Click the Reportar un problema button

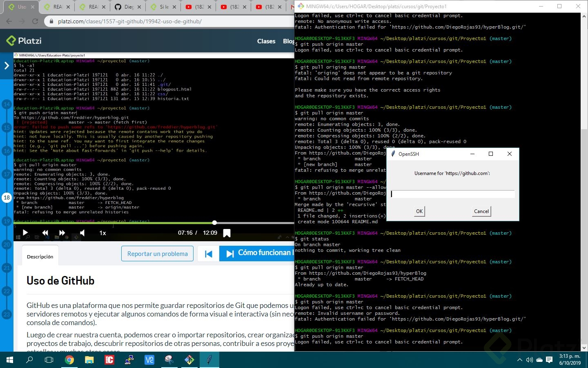pyautogui.click(x=157, y=254)
